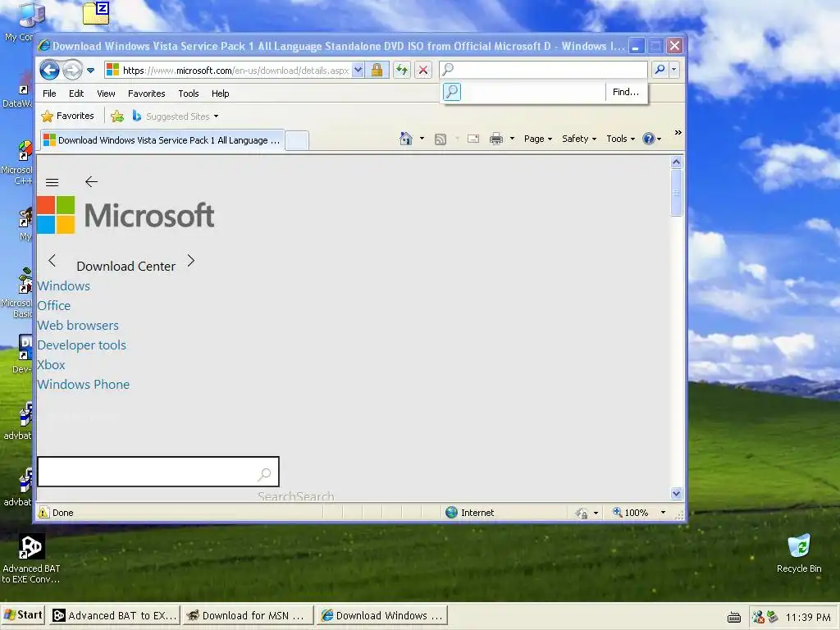Click the magnifier search button in toolbar
Screen dimensions: 840x630
tap(660, 70)
